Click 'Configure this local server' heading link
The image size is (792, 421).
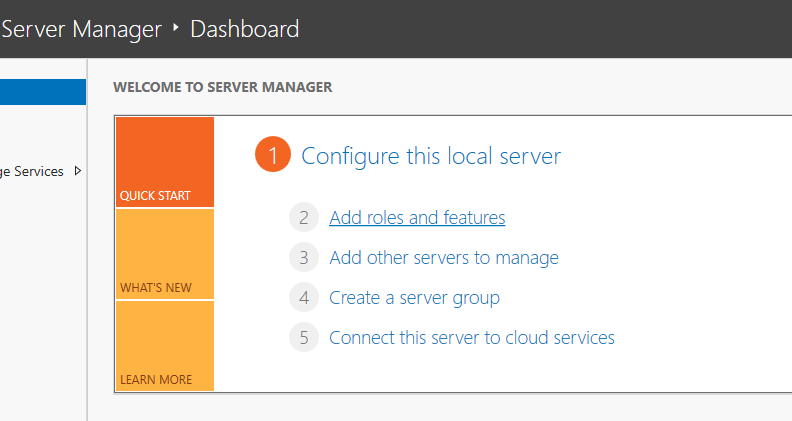tap(431, 156)
